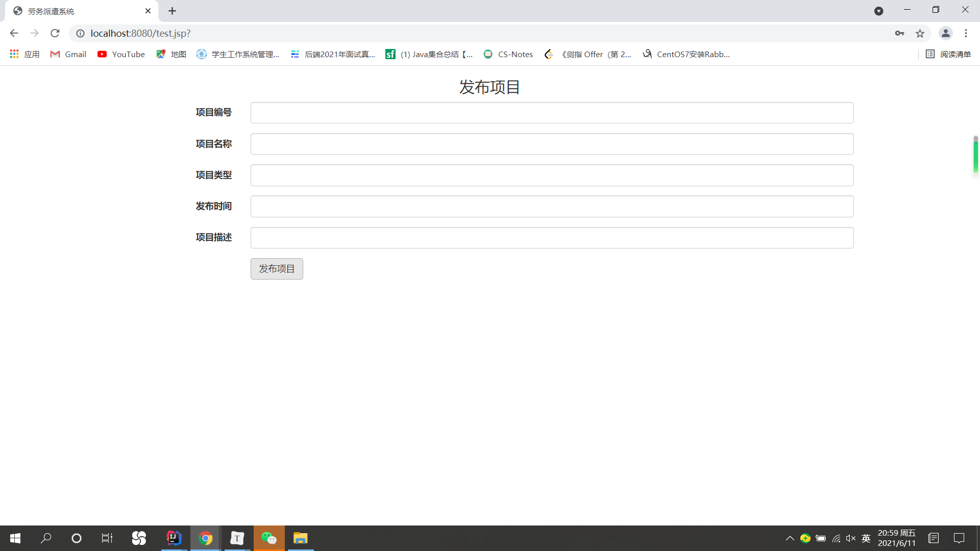The height and width of the screenshot is (551, 980).
Task: Open the CS-Notes bookmark
Action: 508,54
